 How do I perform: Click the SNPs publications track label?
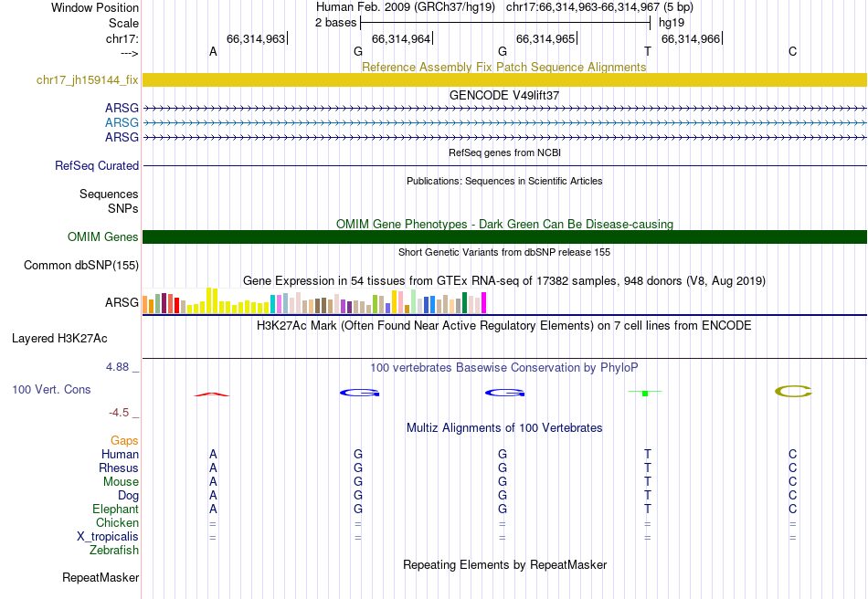(123, 208)
